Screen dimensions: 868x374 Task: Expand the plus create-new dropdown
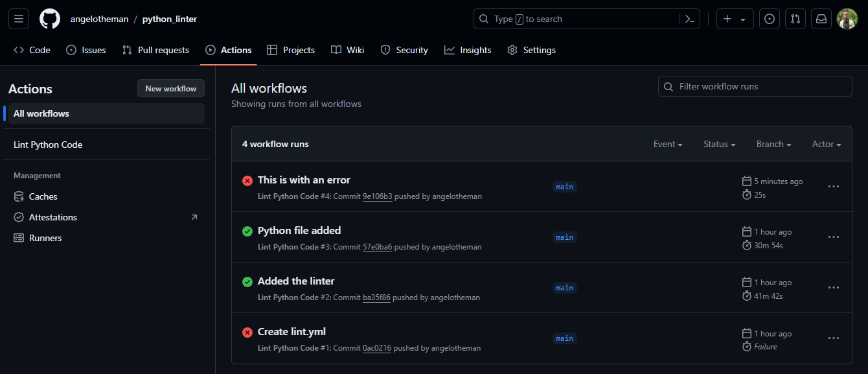point(735,18)
